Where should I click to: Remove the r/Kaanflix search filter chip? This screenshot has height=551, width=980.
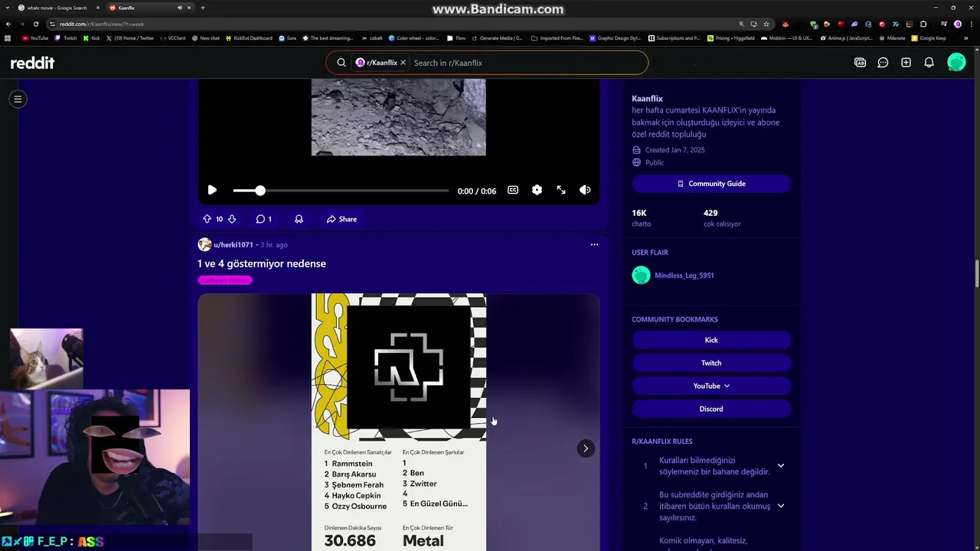coord(403,63)
